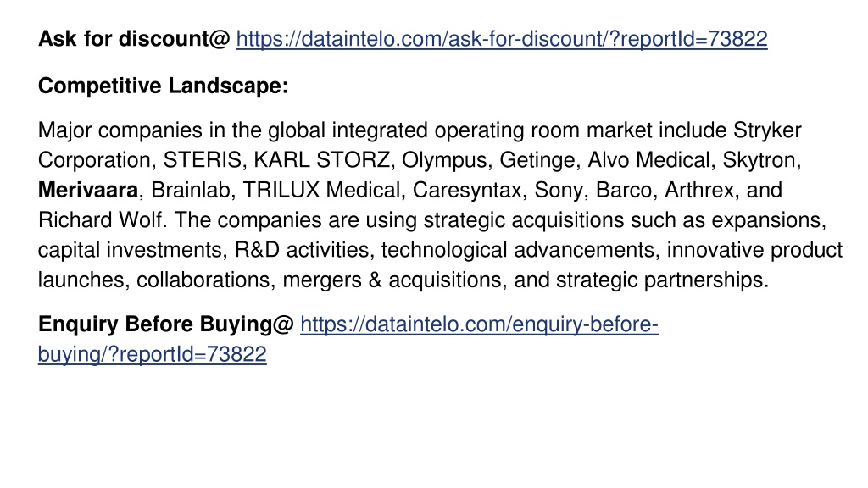
Task: Click the 'Ask for discount@' bold label
Action: coord(134,39)
